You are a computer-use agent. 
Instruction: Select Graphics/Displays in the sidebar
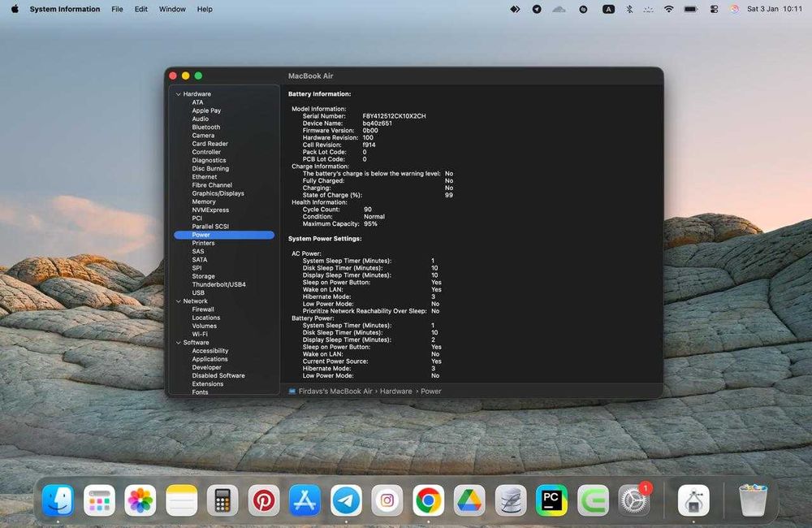(x=218, y=193)
